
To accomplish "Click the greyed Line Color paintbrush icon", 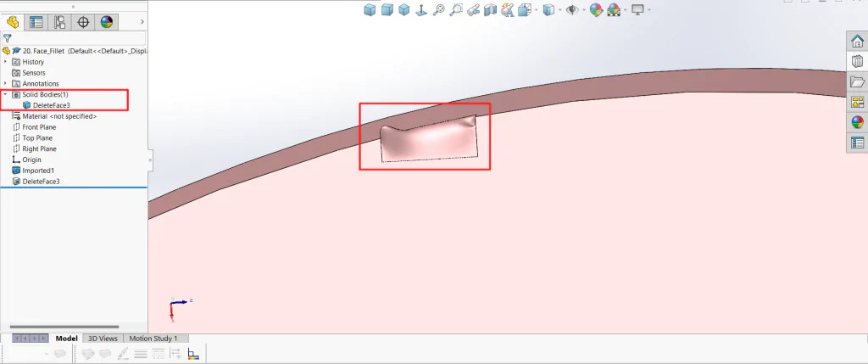I will click(x=123, y=354).
